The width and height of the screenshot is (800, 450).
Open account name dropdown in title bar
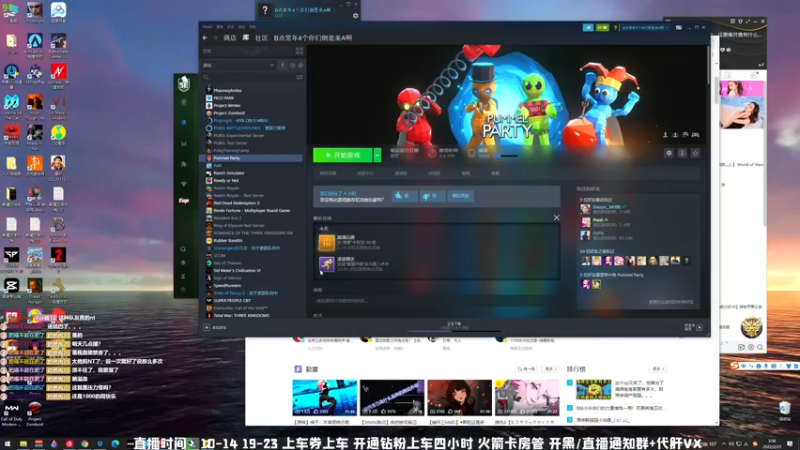pos(645,28)
